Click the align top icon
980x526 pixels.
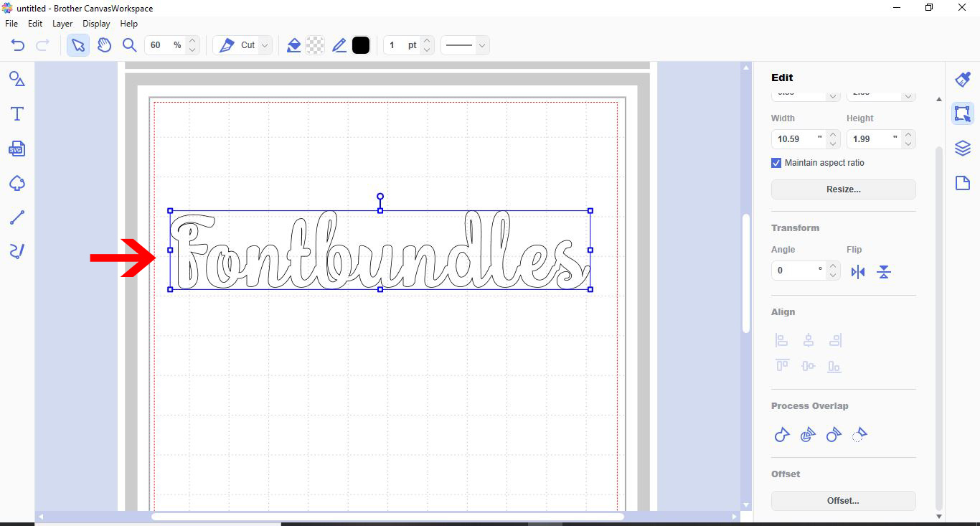point(782,366)
